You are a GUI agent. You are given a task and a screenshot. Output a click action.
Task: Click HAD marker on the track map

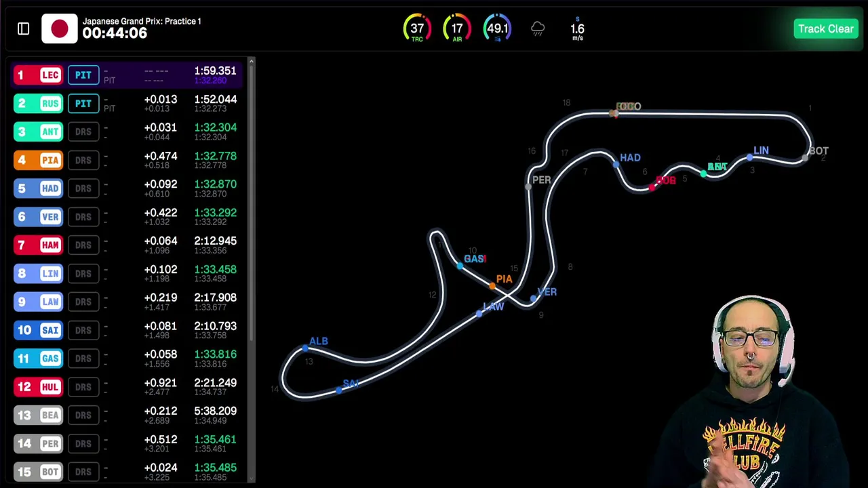(x=616, y=163)
